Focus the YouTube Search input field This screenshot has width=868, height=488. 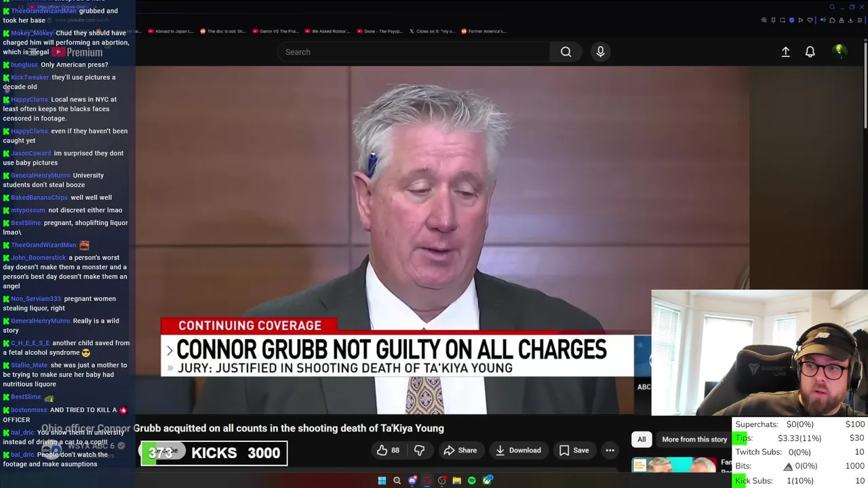[x=414, y=52]
